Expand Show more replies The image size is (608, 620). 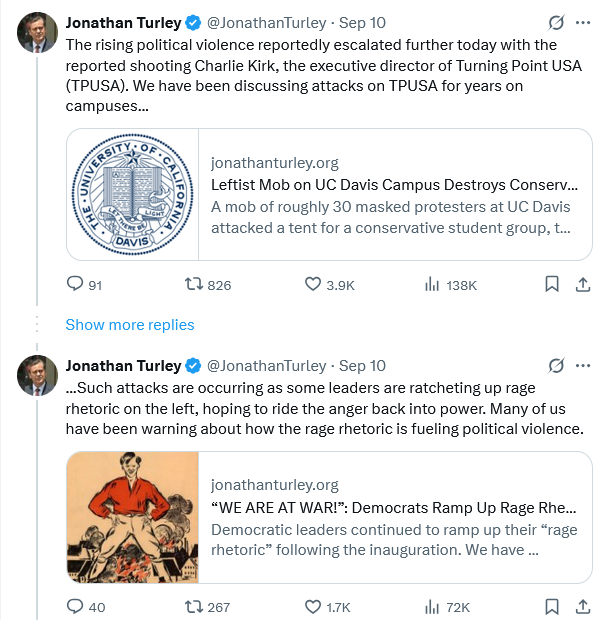click(130, 325)
